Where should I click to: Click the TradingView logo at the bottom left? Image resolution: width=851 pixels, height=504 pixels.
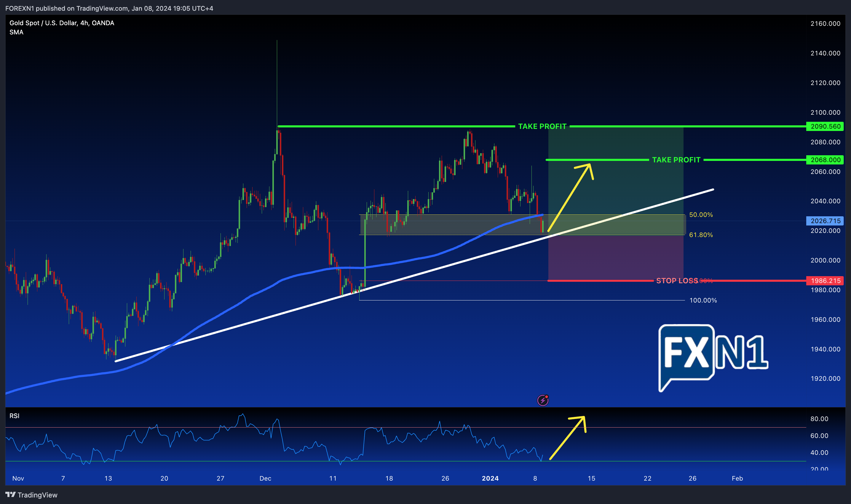click(31, 495)
